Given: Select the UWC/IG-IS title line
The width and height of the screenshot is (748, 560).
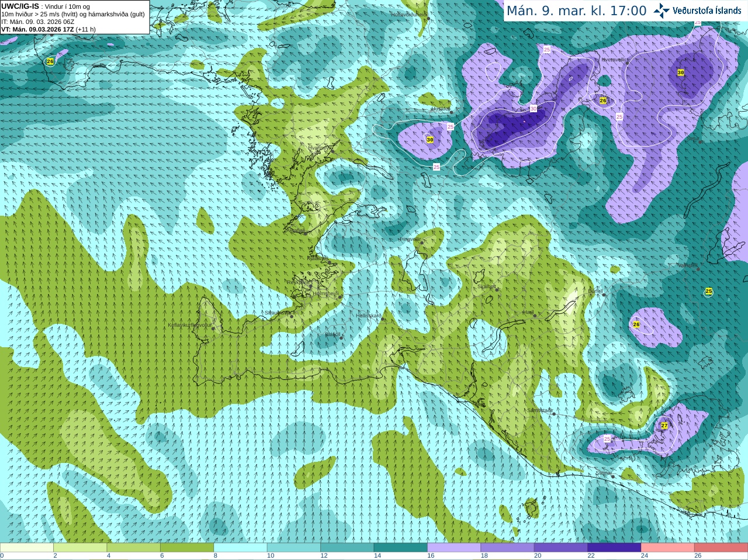Looking at the screenshot, I should pyautogui.click(x=46, y=6).
